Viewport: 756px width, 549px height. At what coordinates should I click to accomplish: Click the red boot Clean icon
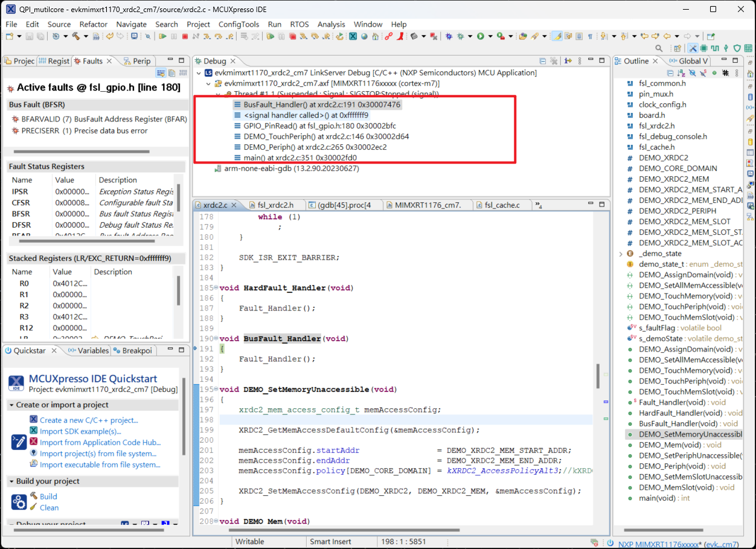pos(399,36)
